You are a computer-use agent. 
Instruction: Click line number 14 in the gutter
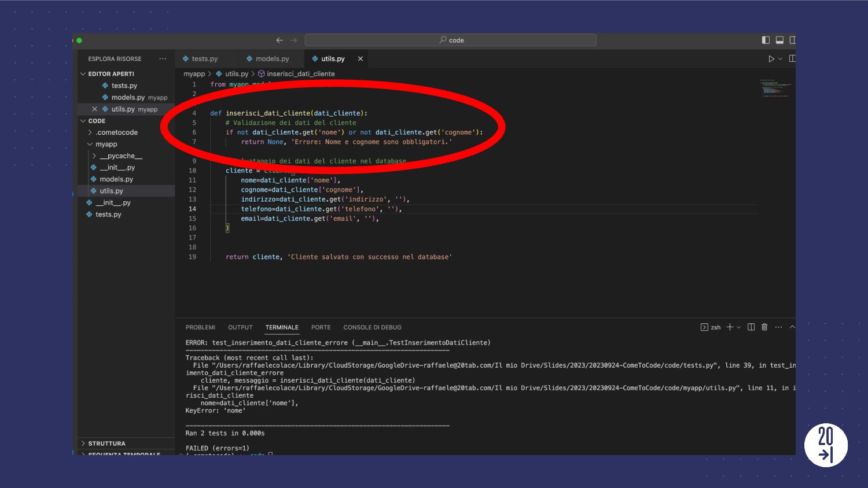[192, 209]
